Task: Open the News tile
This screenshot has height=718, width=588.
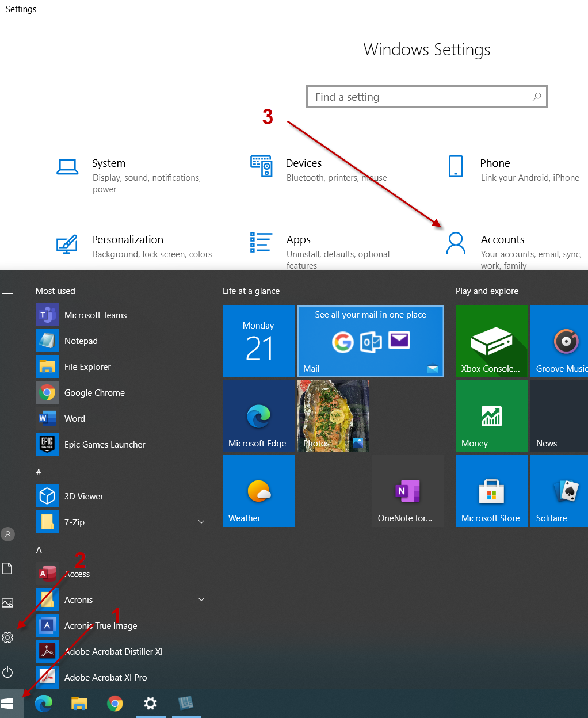Action: point(559,416)
